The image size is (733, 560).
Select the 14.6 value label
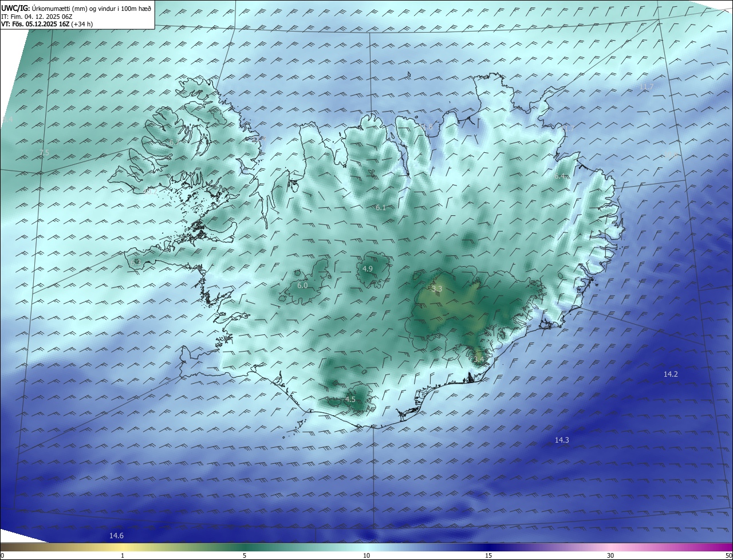116,535
